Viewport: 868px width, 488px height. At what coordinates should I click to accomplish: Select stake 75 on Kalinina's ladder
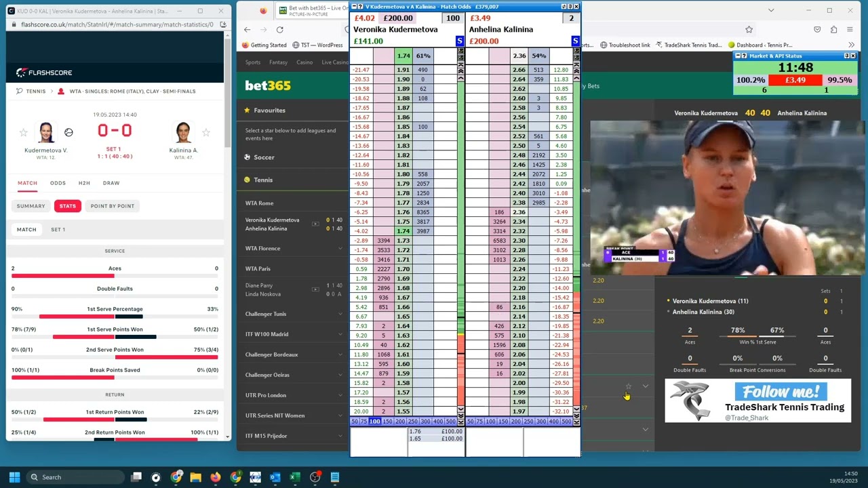pos(479,422)
